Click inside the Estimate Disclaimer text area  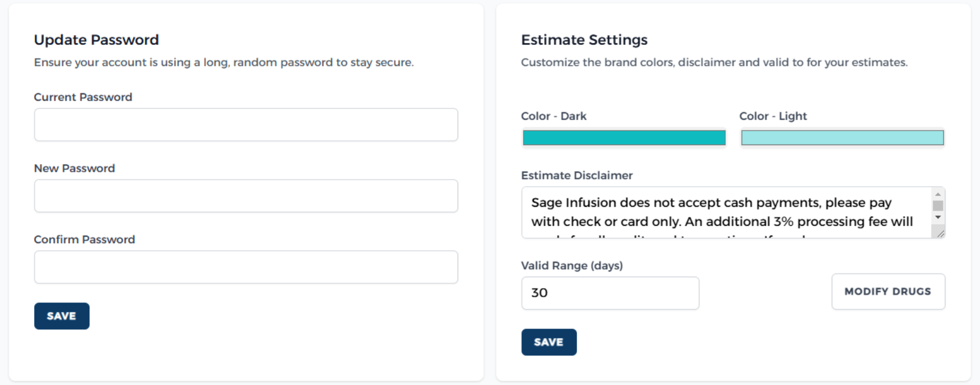(725, 212)
